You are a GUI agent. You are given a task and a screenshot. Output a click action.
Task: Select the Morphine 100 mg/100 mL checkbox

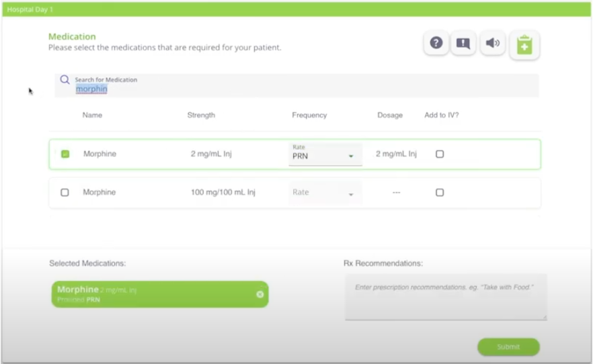point(65,192)
